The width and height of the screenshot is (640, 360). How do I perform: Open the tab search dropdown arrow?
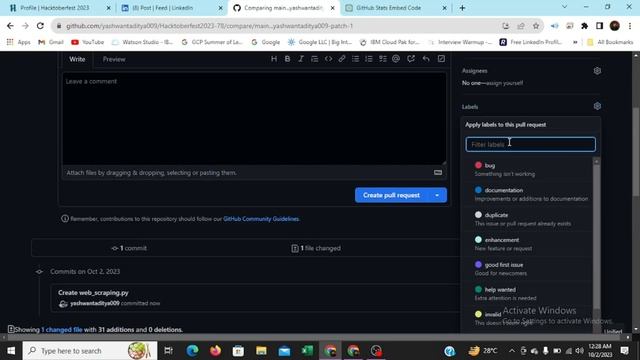(564, 7)
